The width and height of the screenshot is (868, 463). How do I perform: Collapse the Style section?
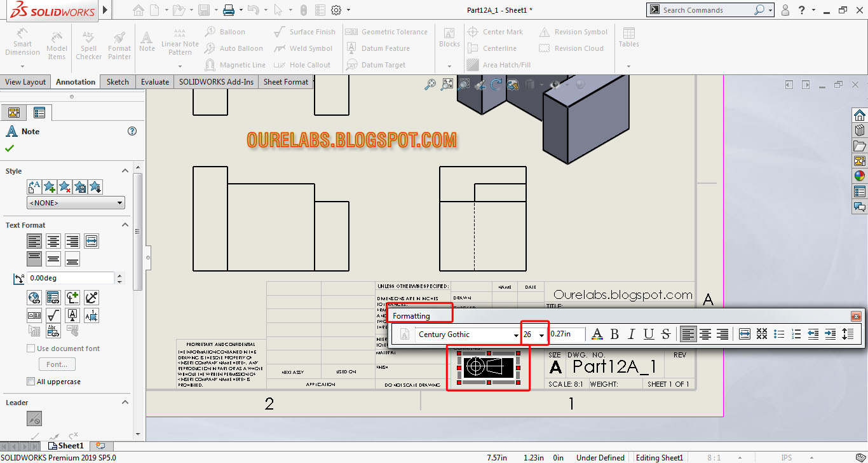click(x=125, y=170)
